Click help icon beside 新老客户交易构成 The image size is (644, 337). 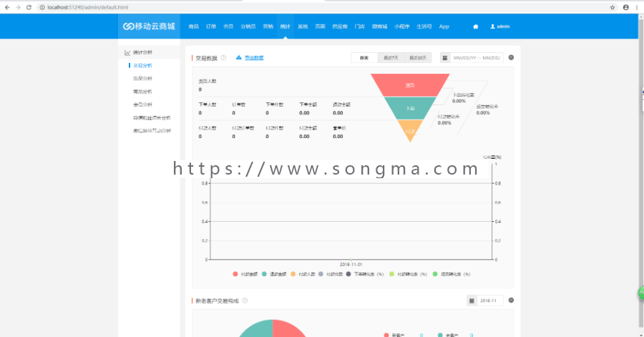pyautogui.click(x=245, y=301)
